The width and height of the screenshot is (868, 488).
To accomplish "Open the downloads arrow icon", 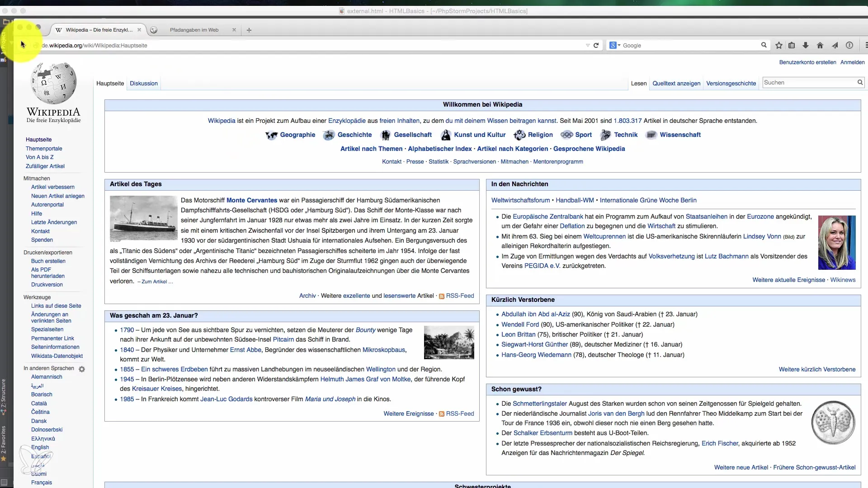I will (x=806, y=45).
